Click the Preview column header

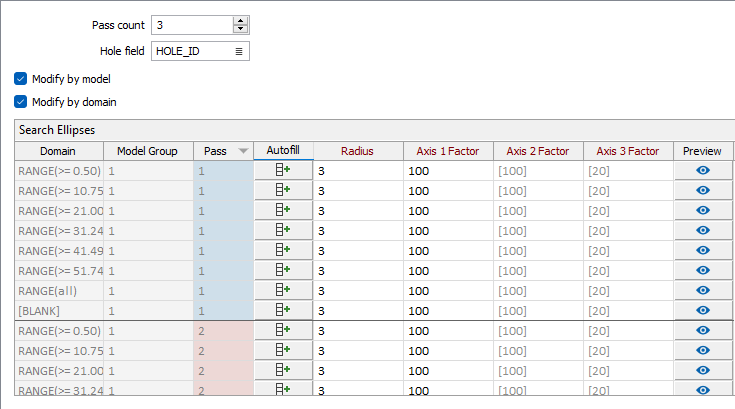point(703,151)
